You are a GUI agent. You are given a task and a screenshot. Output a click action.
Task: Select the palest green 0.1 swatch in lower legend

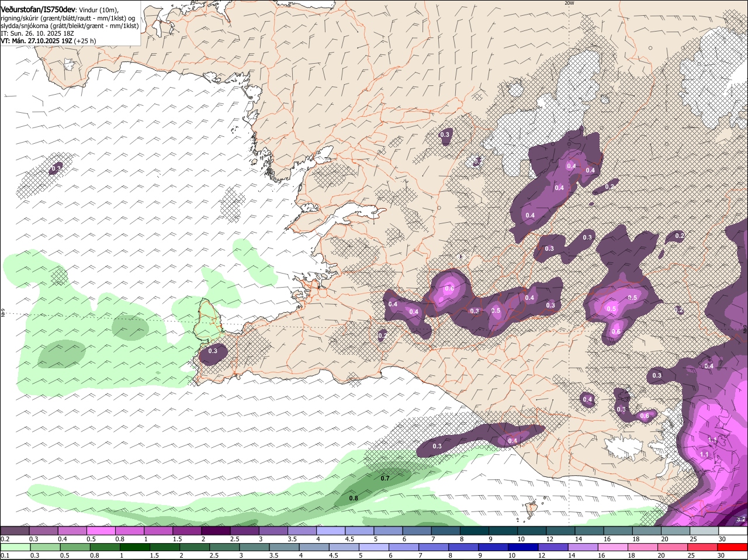tap(15, 547)
